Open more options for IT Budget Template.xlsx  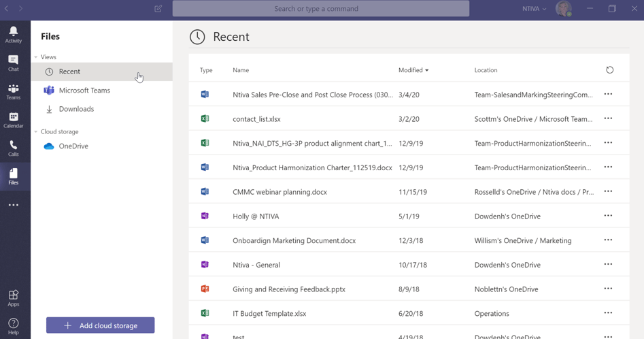click(608, 312)
